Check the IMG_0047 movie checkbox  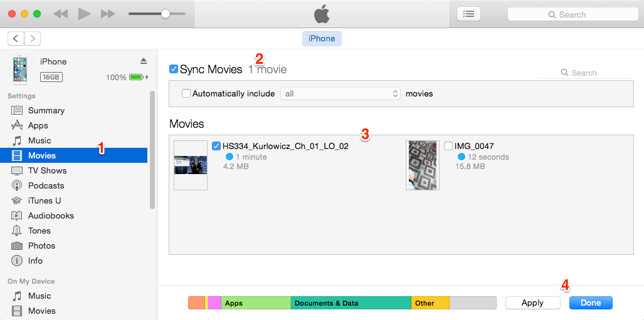click(448, 146)
